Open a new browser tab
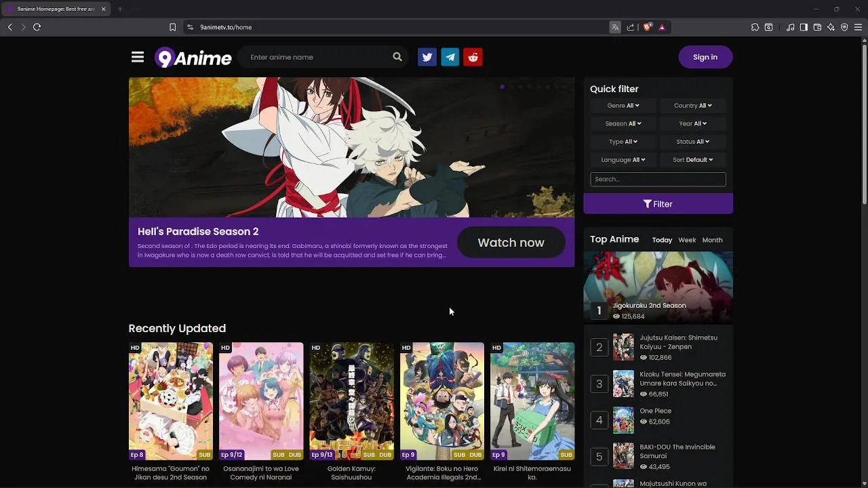This screenshot has height=488, width=868. tap(119, 9)
